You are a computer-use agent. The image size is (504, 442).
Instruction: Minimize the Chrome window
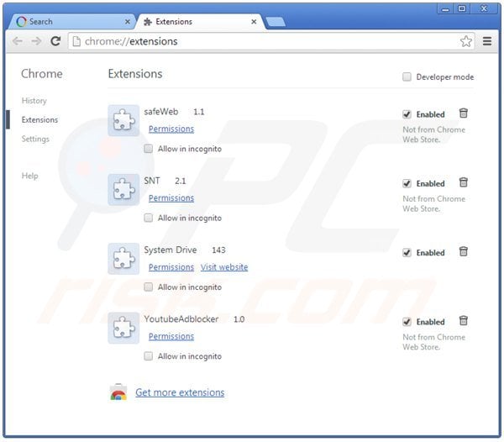[x=445, y=9]
